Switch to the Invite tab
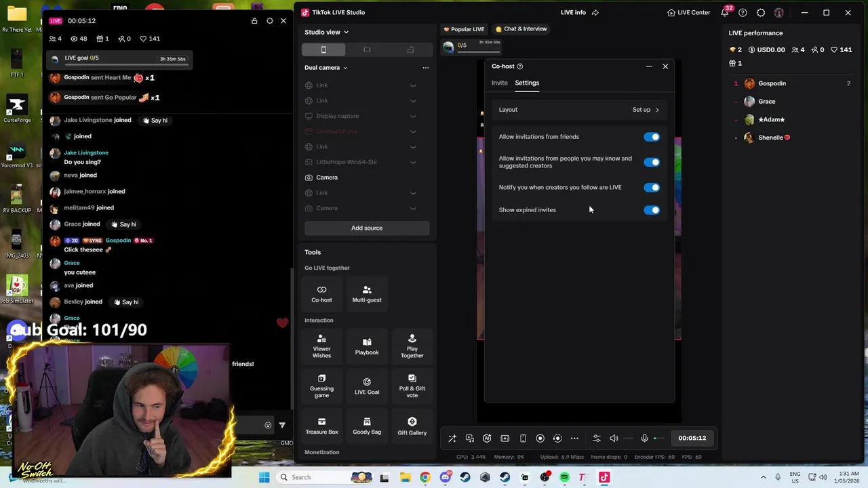Viewport: 868px width, 488px height. pos(500,83)
